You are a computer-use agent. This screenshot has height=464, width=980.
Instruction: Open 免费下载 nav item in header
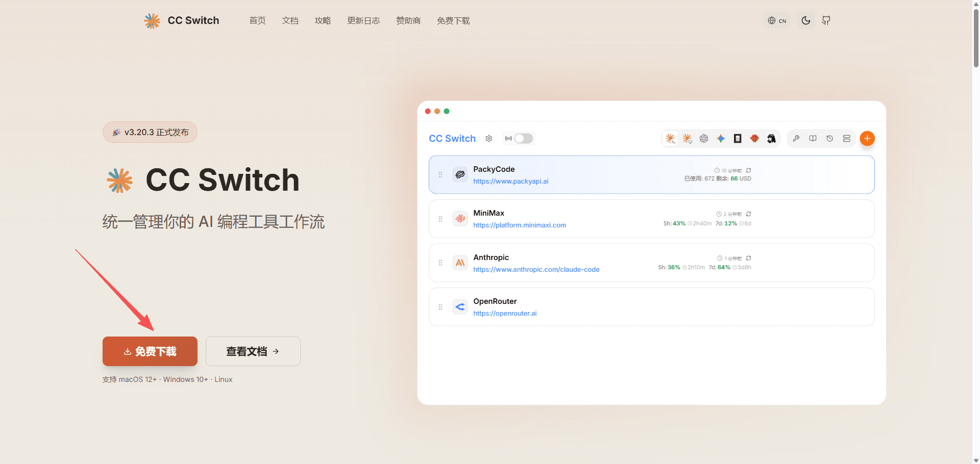pos(453,20)
